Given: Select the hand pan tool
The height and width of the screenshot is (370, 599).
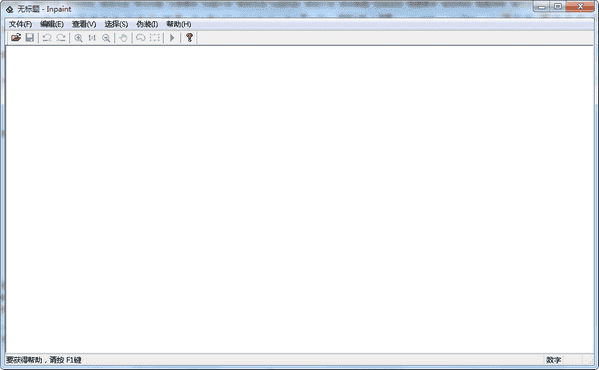Looking at the screenshot, I should 123,37.
